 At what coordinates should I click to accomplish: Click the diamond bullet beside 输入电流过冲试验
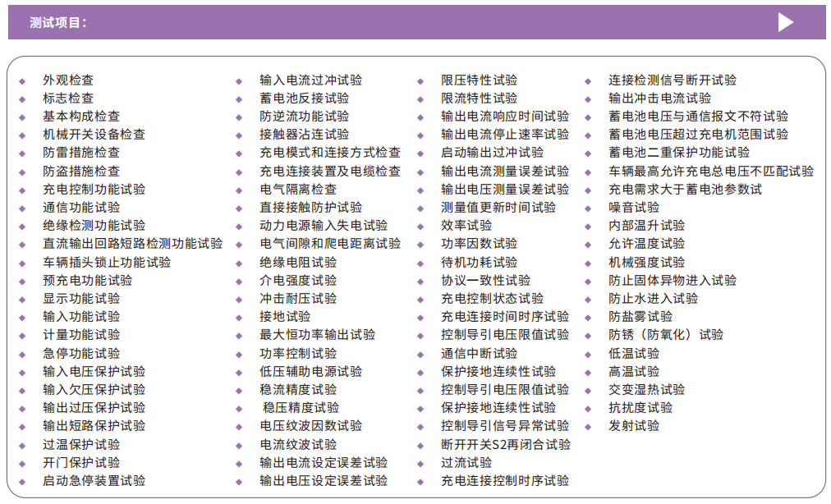239,80
